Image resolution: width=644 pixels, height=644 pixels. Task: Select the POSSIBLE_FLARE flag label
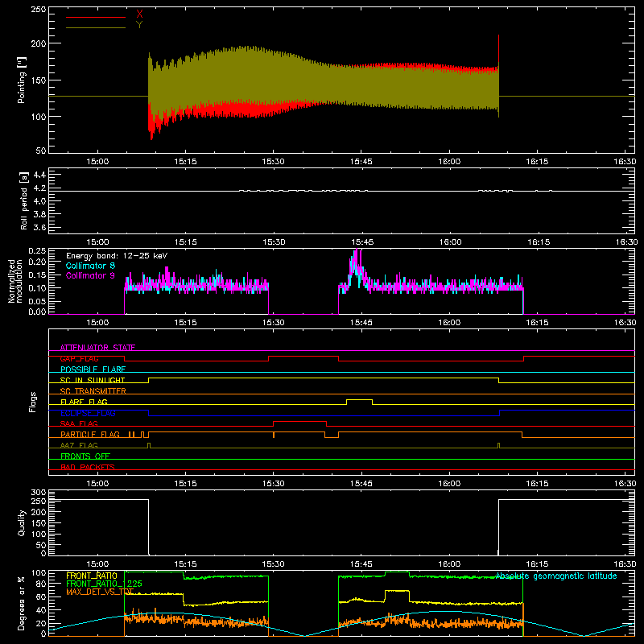pyautogui.click(x=93, y=369)
